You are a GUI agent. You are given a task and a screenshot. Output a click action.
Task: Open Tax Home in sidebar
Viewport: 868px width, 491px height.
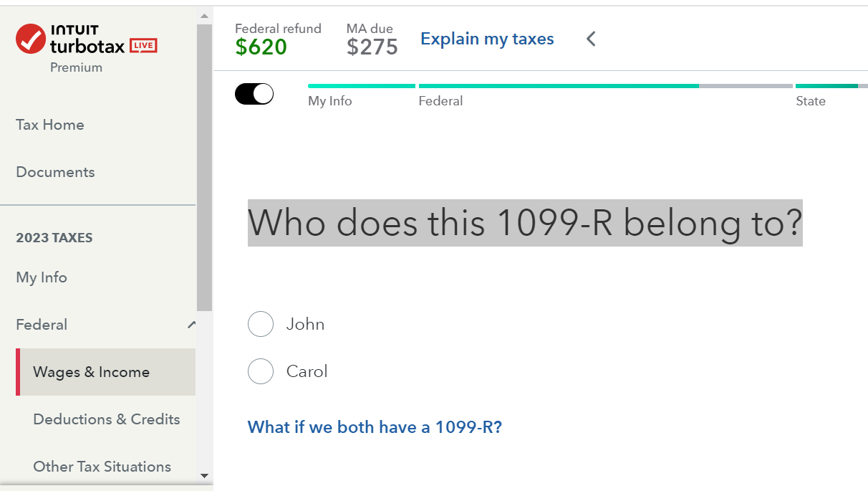[x=50, y=125]
